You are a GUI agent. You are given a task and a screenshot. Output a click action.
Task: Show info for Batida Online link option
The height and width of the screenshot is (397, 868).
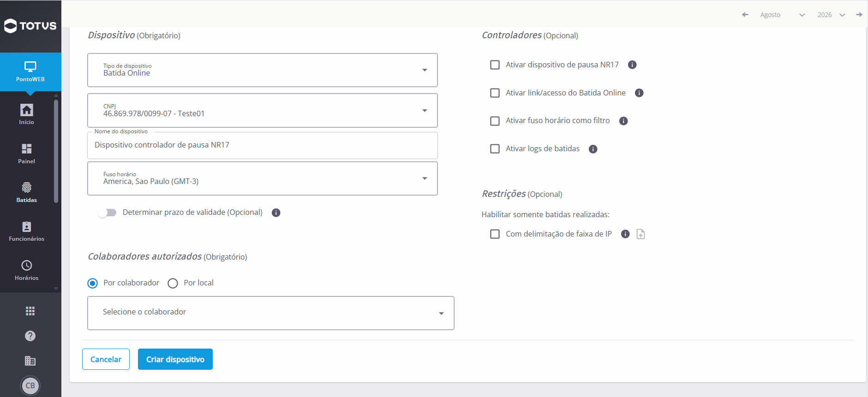pos(639,93)
